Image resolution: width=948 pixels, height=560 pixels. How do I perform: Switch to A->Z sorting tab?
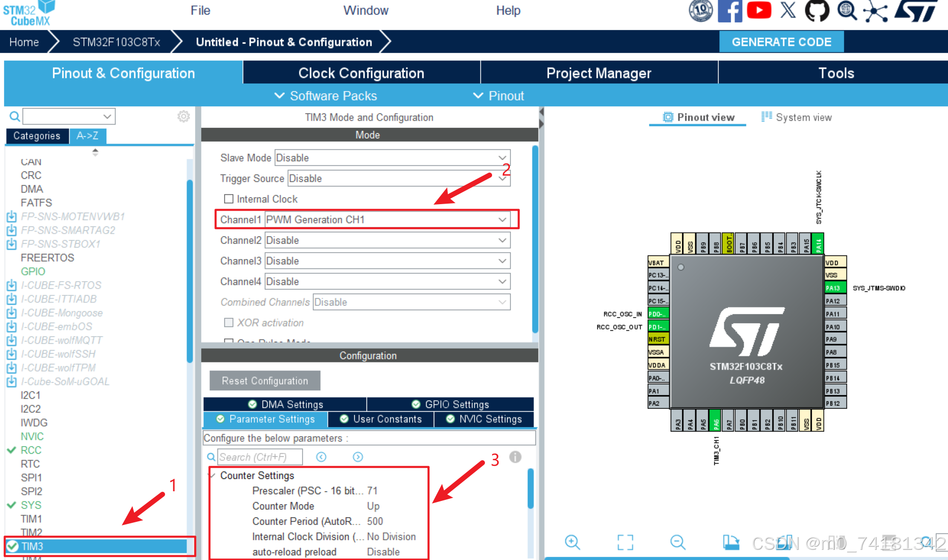point(88,136)
